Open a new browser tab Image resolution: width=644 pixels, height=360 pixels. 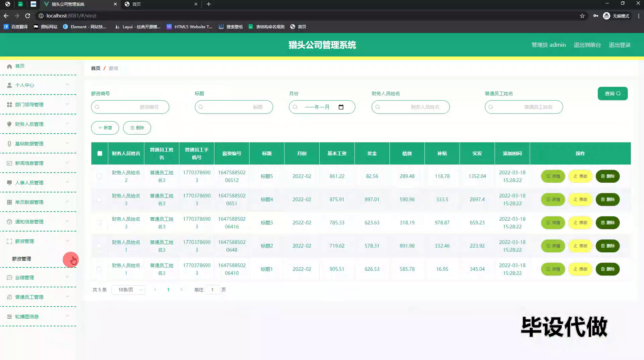point(209,4)
